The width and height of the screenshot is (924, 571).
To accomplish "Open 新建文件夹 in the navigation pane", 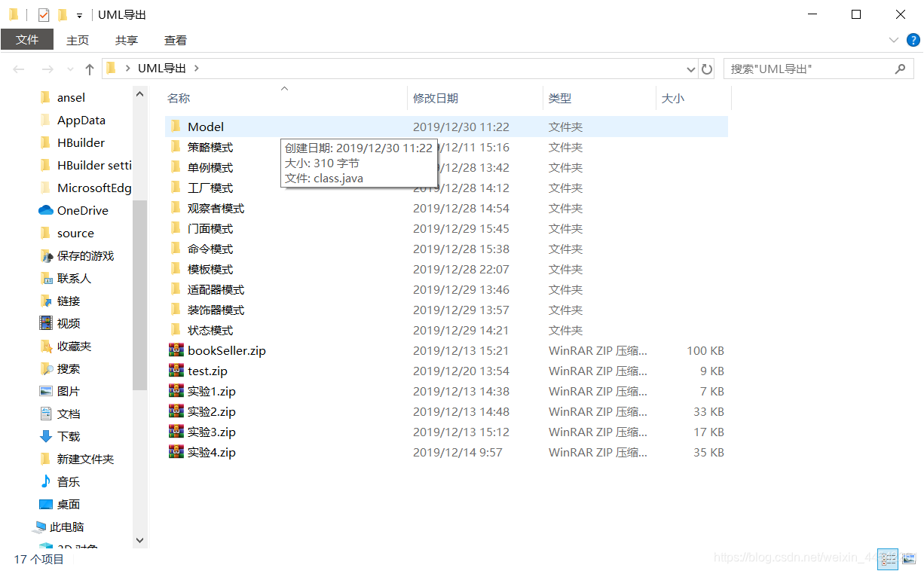I will click(x=85, y=459).
